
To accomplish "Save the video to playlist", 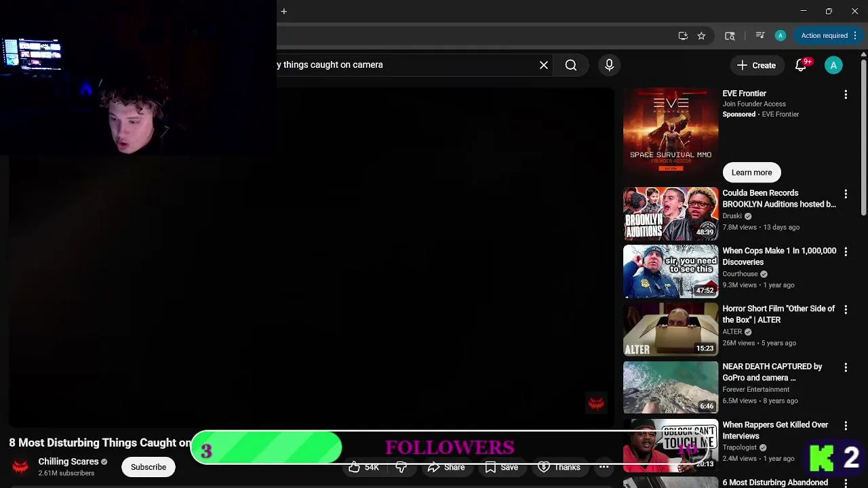I will click(x=501, y=467).
